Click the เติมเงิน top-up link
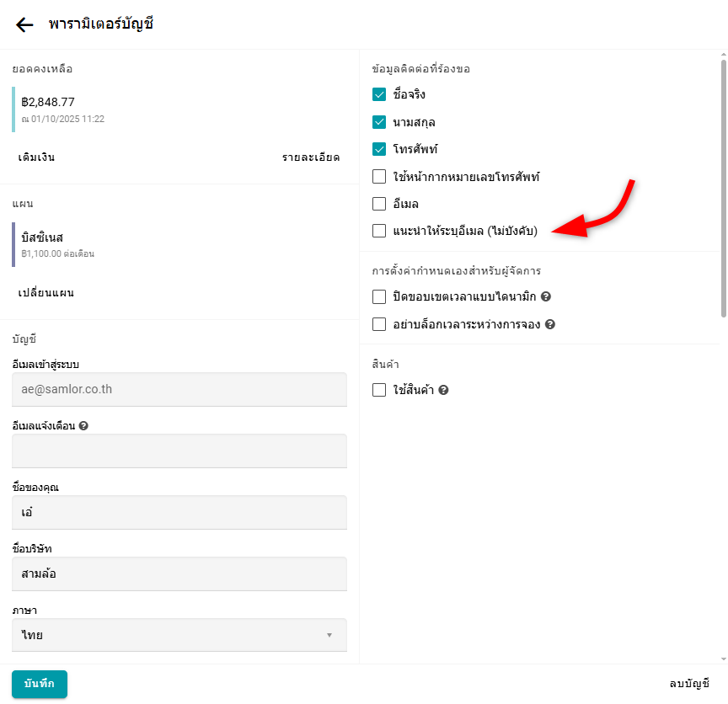This screenshot has width=728, height=704. [36, 157]
